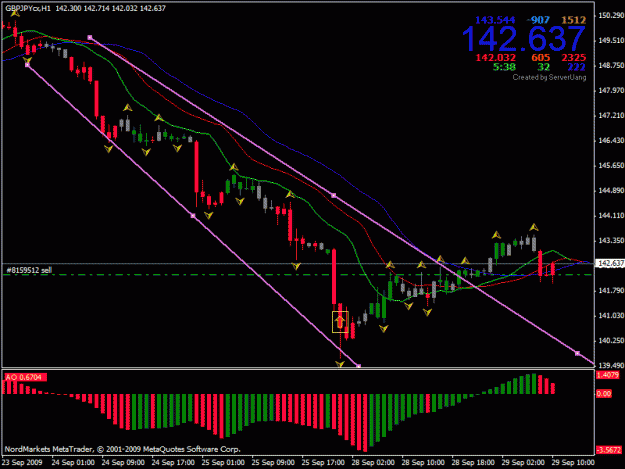625x469 pixels.
Task: Click the 28 Sep 02:00 time label
Action: coord(373,463)
